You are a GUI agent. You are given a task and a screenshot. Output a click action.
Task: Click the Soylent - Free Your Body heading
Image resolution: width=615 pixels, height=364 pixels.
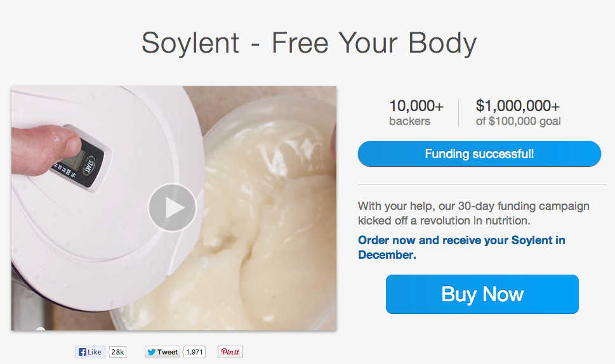tap(308, 43)
